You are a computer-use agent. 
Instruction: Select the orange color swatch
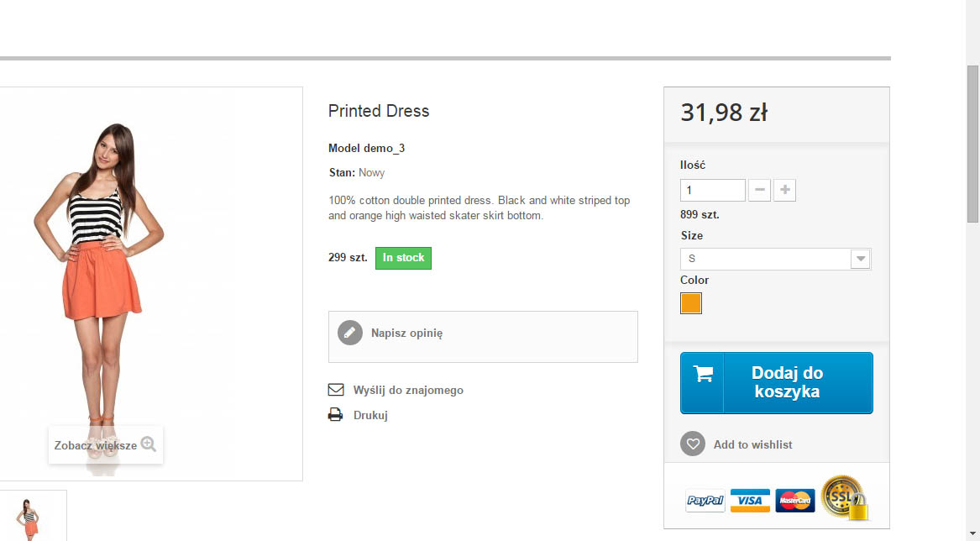[x=691, y=303]
